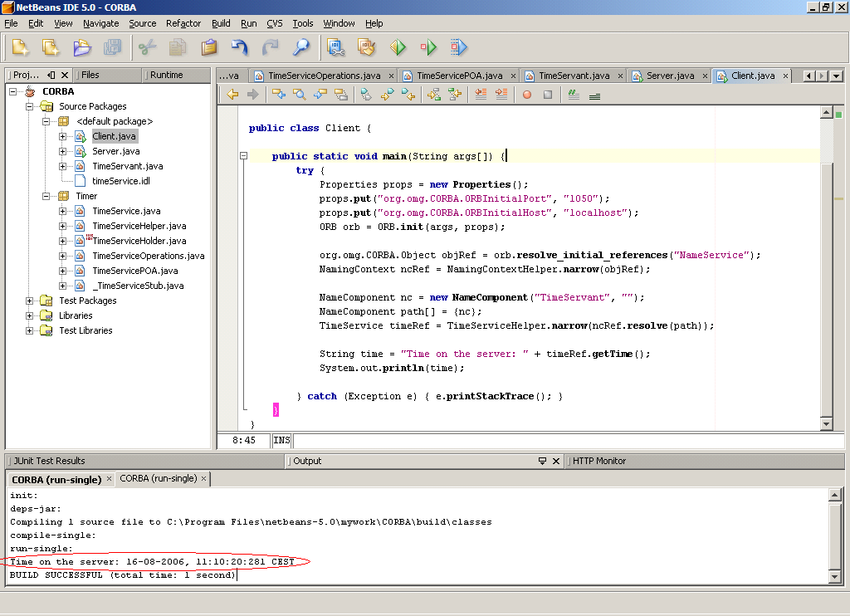Click the 8:45 cursor position field
The height and width of the screenshot is (616, 850).
[244, 440]
